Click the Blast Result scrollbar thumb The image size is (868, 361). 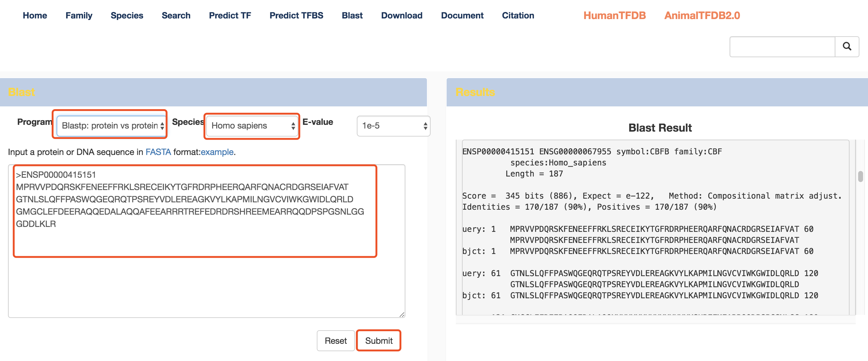(860, 177)
